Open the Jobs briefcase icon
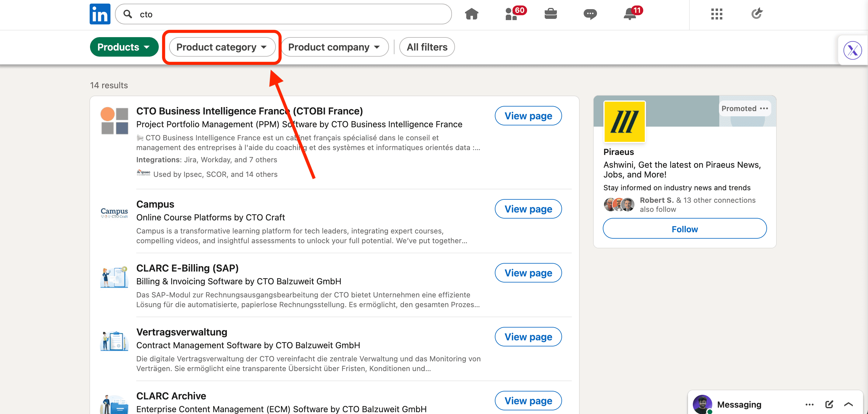Viewport: 868px width, 414px height. coord(550,14)
